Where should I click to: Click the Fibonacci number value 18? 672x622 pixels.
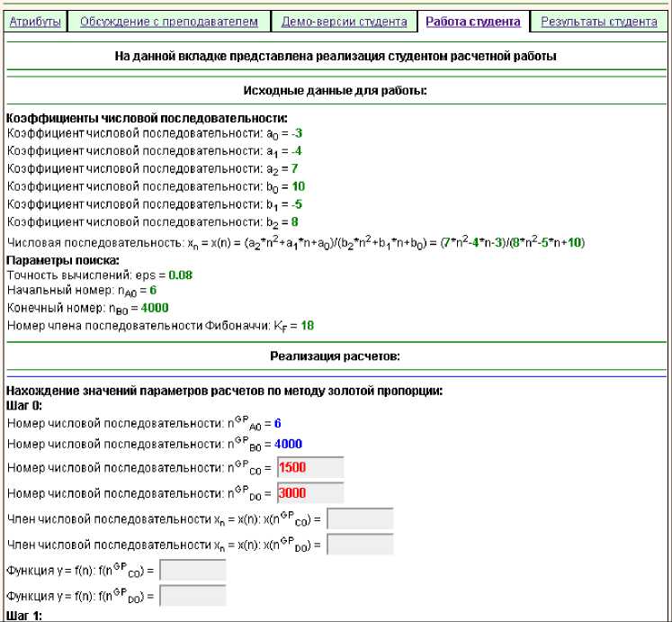(x=305, y=325)
